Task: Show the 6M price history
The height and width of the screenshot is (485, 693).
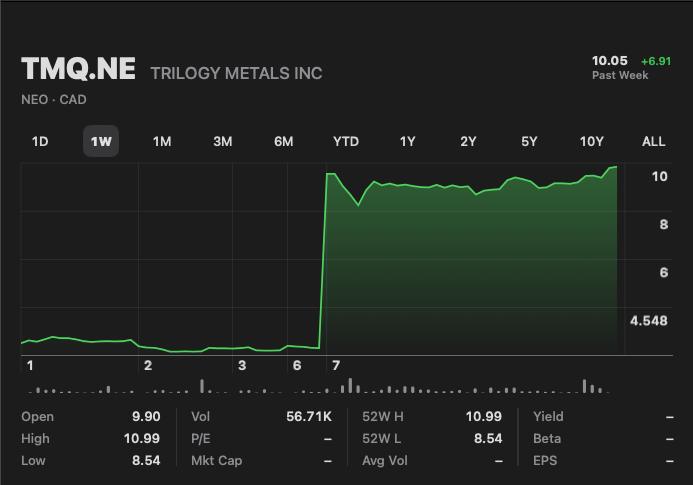Action: point(284,141)
